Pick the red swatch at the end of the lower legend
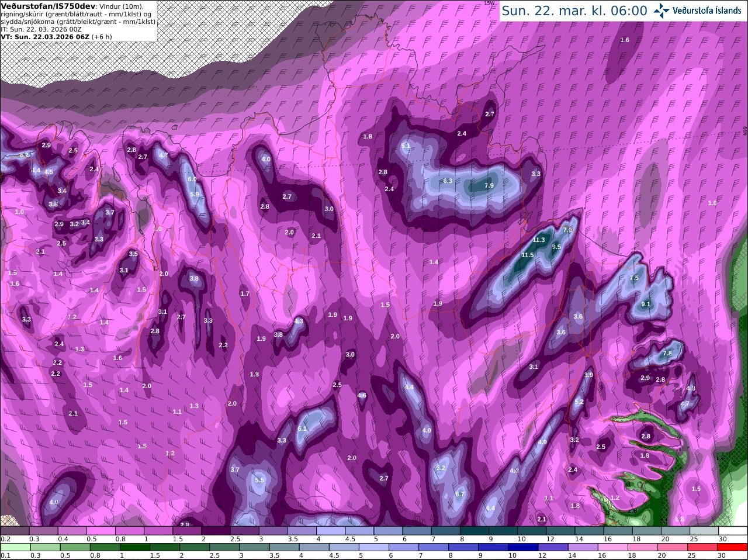 (x=733, y=547)
